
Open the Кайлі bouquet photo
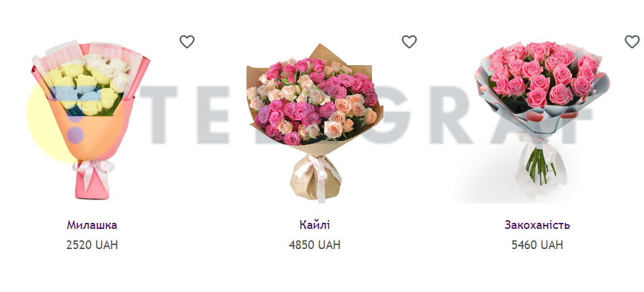pyautogui.click(x=314, y=124)
